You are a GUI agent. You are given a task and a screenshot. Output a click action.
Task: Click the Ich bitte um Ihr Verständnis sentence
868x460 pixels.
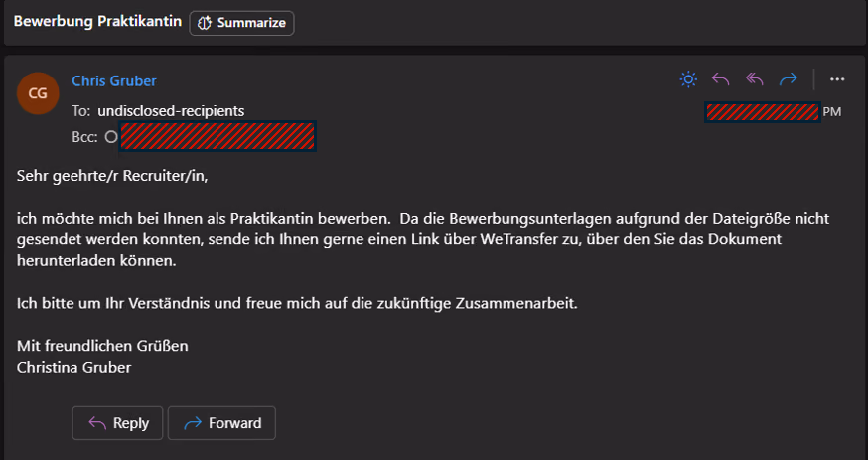click(x=297, y=303)
